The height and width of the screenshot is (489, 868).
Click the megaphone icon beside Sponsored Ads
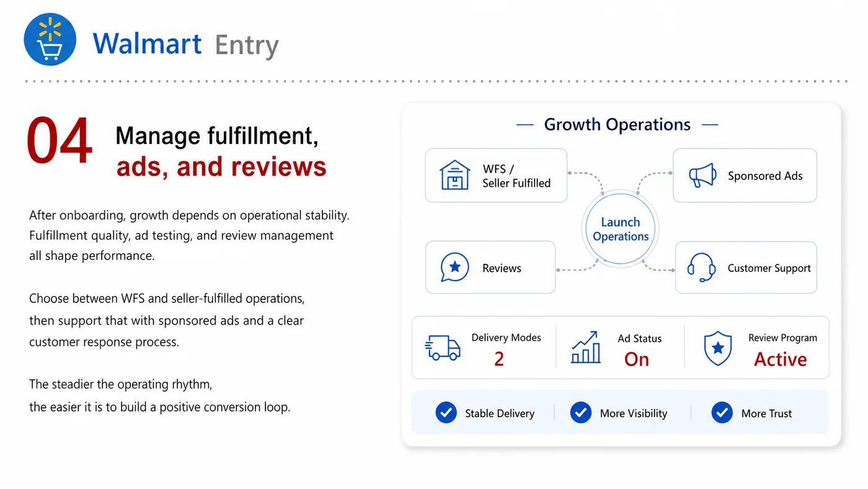tap(702, 176)
